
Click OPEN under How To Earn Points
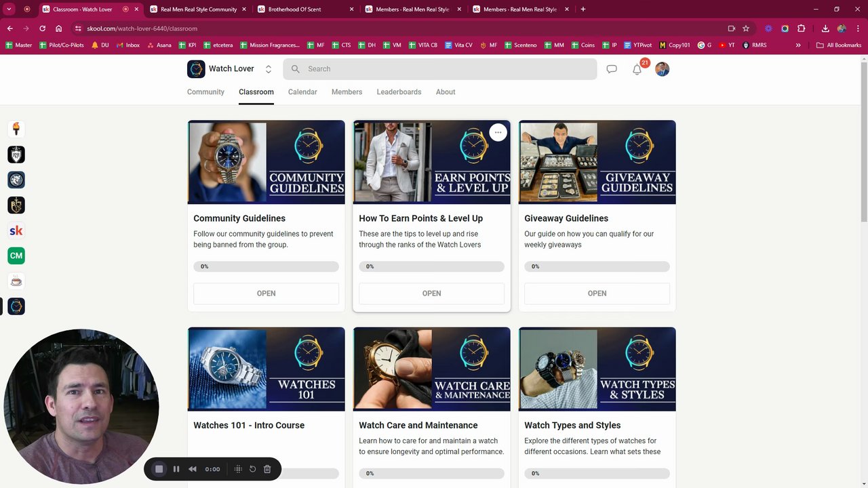[431, 293]
